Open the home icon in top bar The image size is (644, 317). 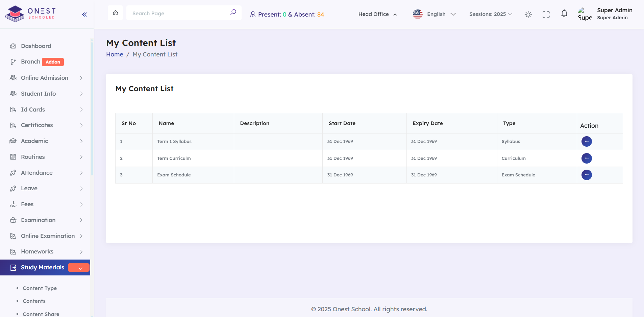pos(115,13)
